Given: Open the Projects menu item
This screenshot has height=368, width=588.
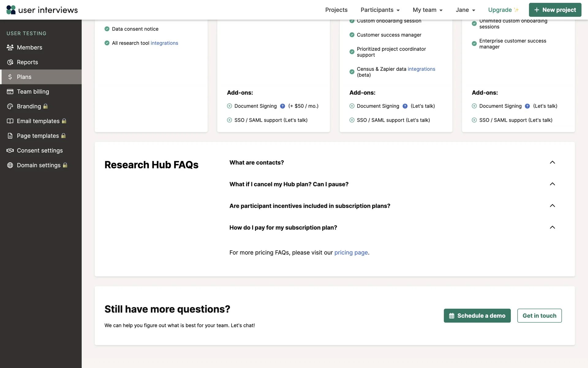Looking at the screenshot, I should click(336, 10).
